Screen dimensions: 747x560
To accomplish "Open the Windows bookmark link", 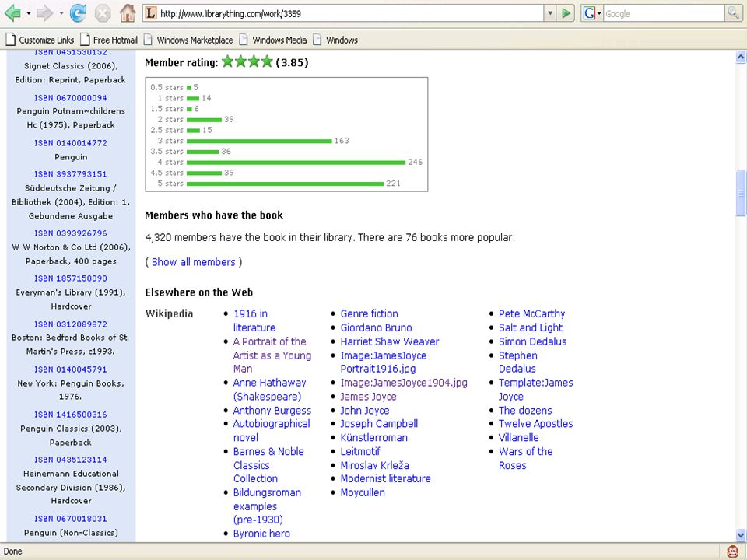I will click(335, 40).
